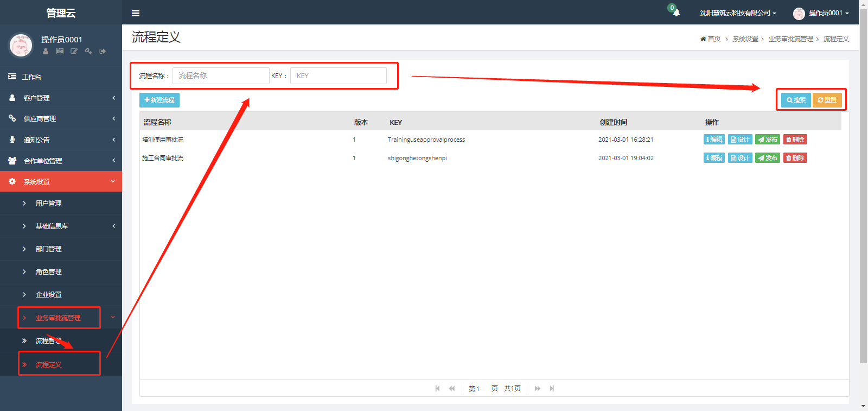Expand the 通知公告 menu
Image resolution: width=868 pixels, height=411 pixels.
(x=61, y=140)
